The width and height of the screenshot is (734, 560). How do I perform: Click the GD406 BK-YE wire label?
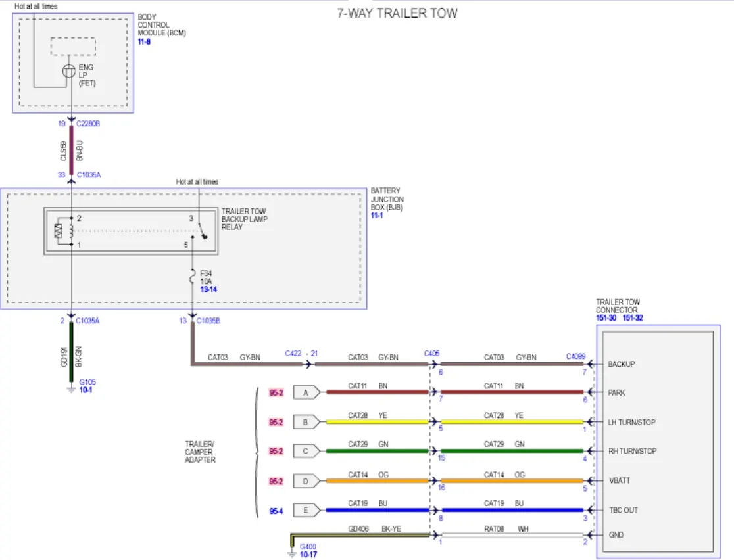[374, 528]
